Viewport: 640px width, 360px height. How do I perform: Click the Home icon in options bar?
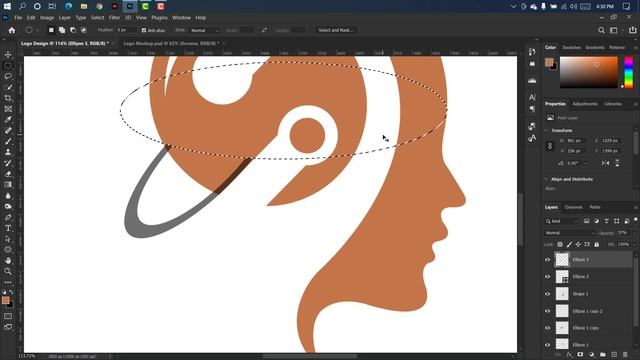[x=12, y=30]
